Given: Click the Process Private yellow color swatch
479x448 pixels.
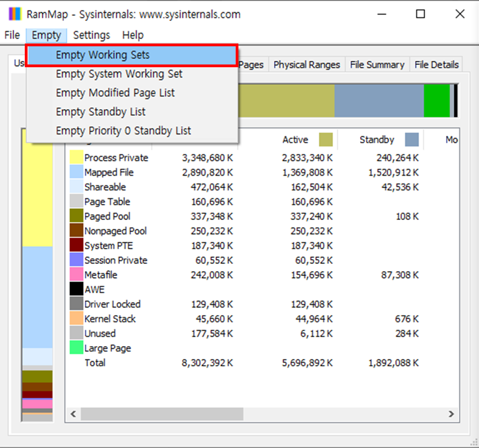Looking at the screenshot, I should (77, 158).
